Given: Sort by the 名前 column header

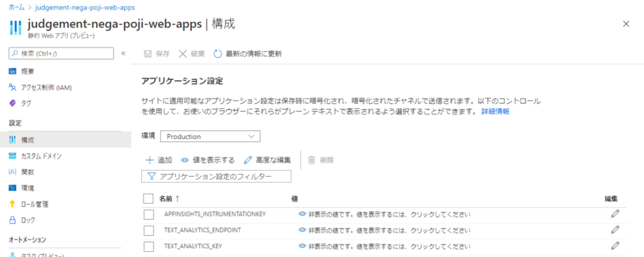Looking at the screenshot, I should 170,199.
